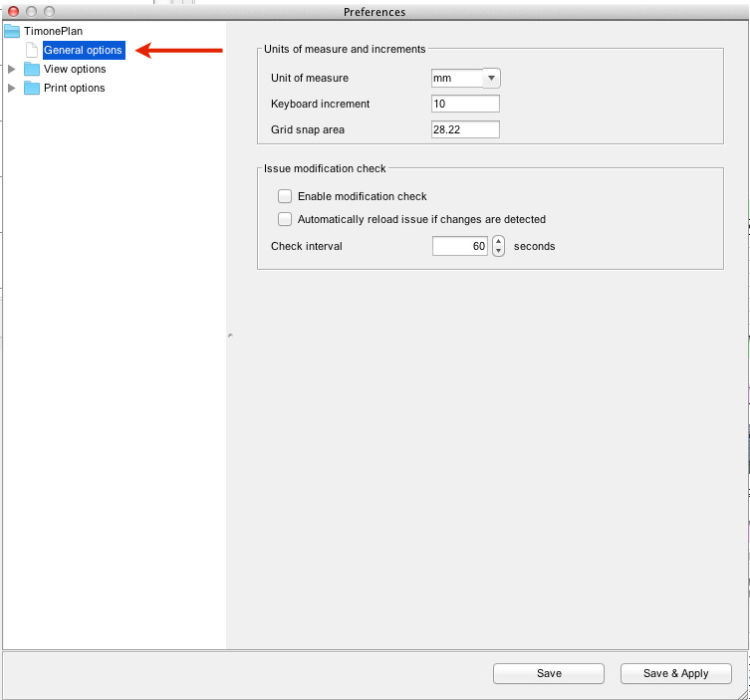The width and height of the screenshot is (750, 700).
Task: Expand the Print options tree node
Action: pos(12,88)
